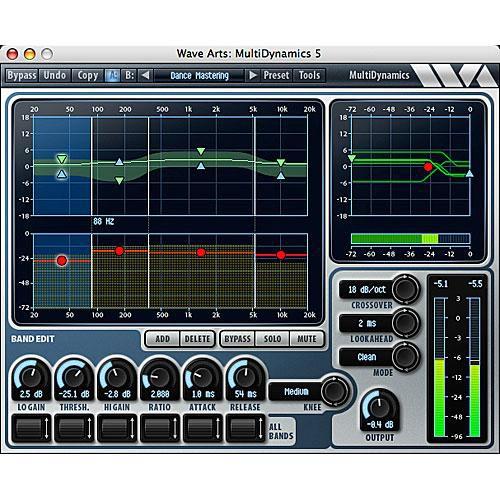This screenshot has height=500, width=500.
Task: Select the A preset slot
Action: tap(112, 75)
